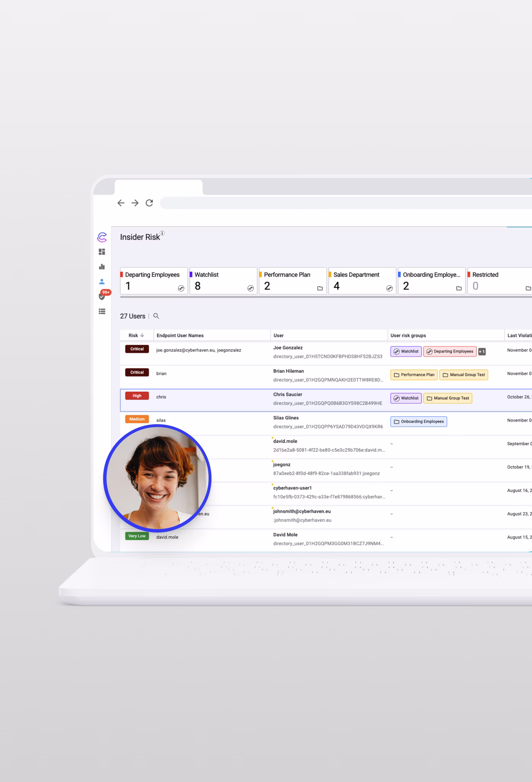
Task: Open the Watchlist group card
Action: tap(223, 281)
